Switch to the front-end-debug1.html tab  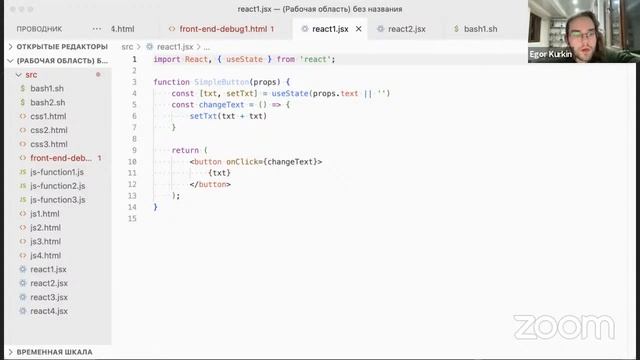[x=223, y=29]
